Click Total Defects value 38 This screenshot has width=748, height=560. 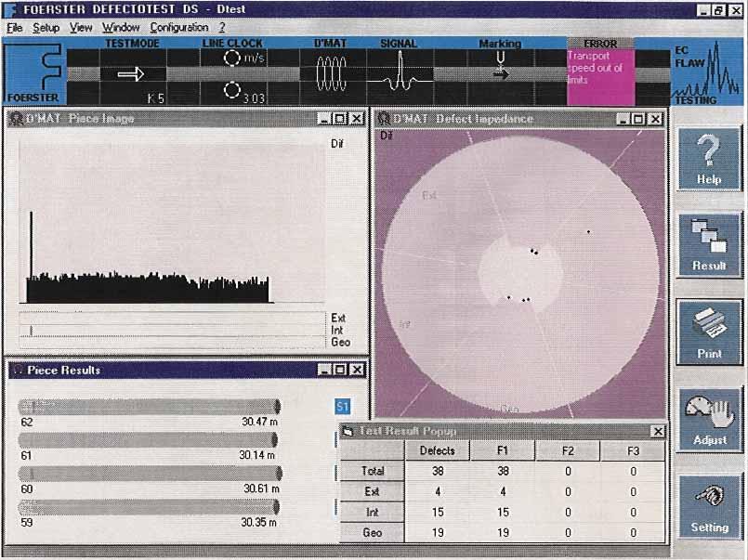[x=438, y=471]
